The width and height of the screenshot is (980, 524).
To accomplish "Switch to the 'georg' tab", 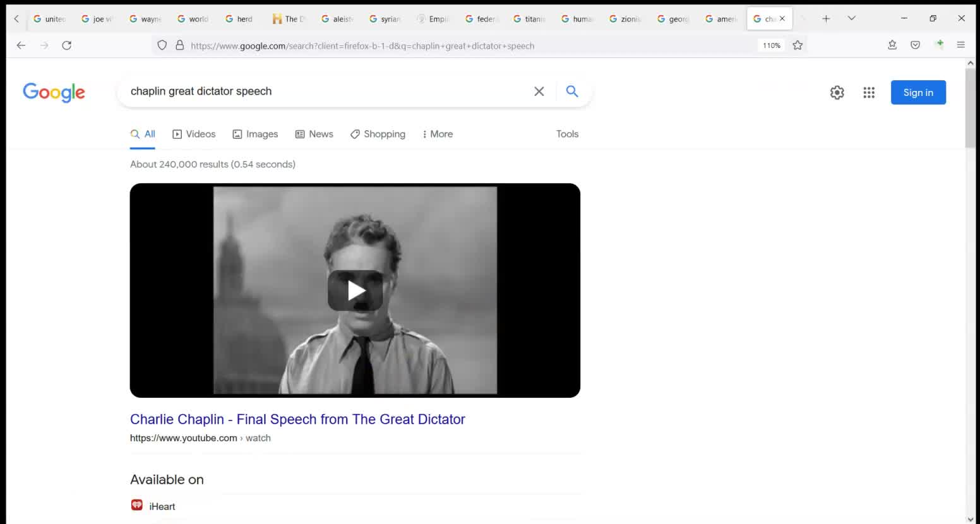I will 673,19.
